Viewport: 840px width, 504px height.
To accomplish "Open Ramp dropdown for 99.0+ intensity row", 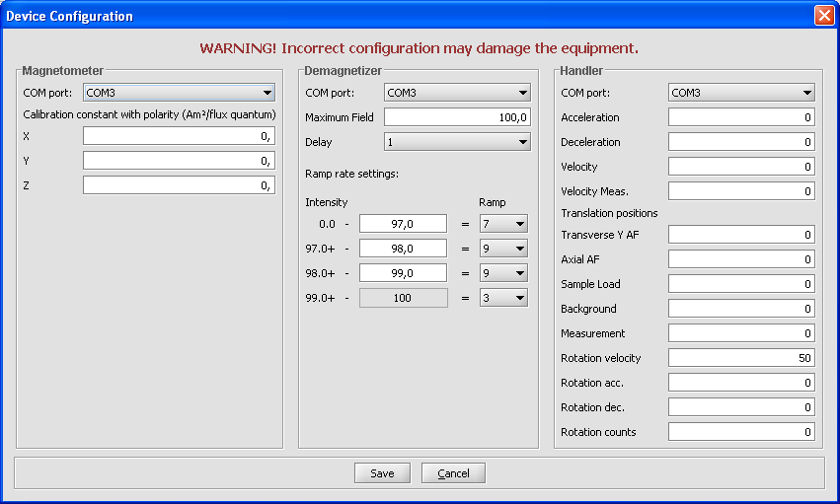I will tap(503, 298).
